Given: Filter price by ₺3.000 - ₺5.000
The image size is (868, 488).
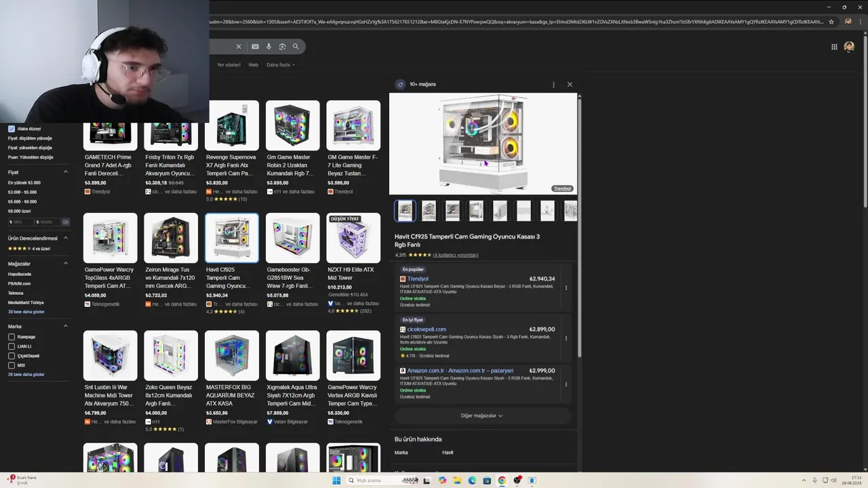Looking at the screenshot, I should click(22, 192).
